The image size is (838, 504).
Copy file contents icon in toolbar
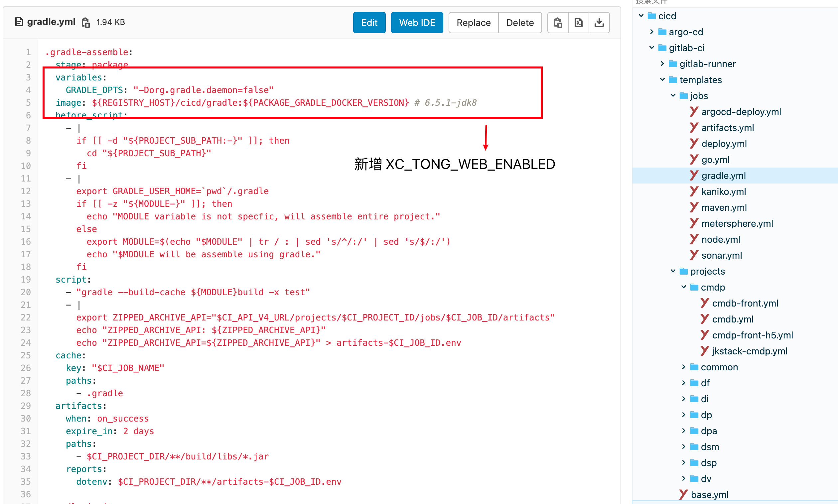coord(558,23)
